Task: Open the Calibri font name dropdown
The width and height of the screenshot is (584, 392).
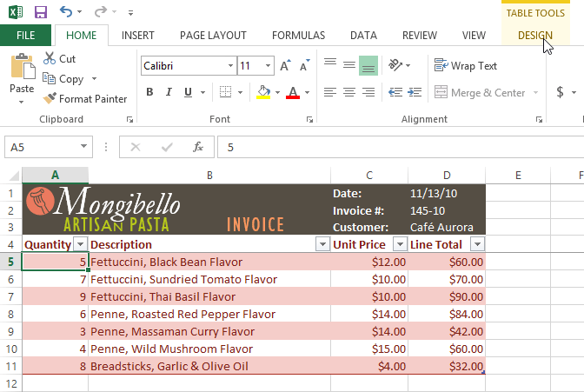Action: pos(231,66)
